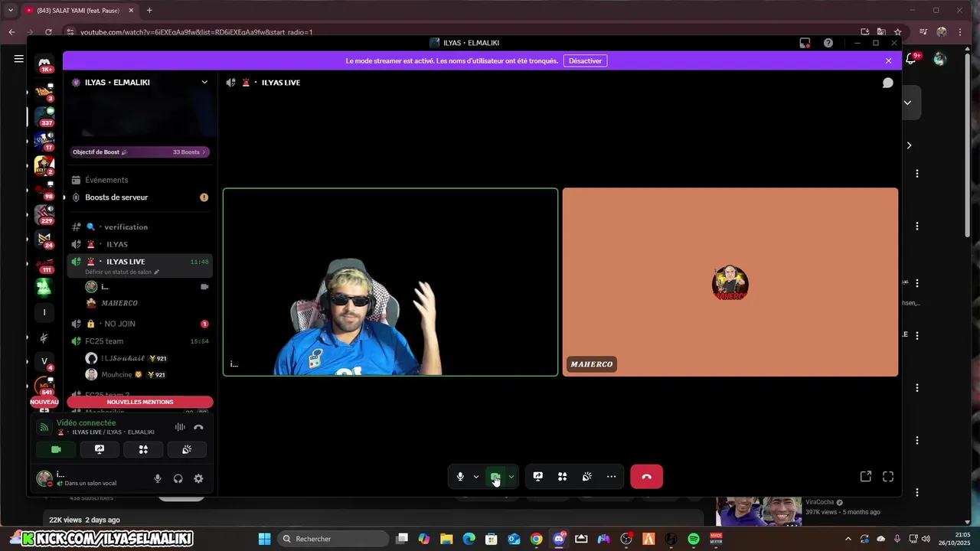Open a new Chrome tab
980x551 pixels.
click(x=149, y=11)
